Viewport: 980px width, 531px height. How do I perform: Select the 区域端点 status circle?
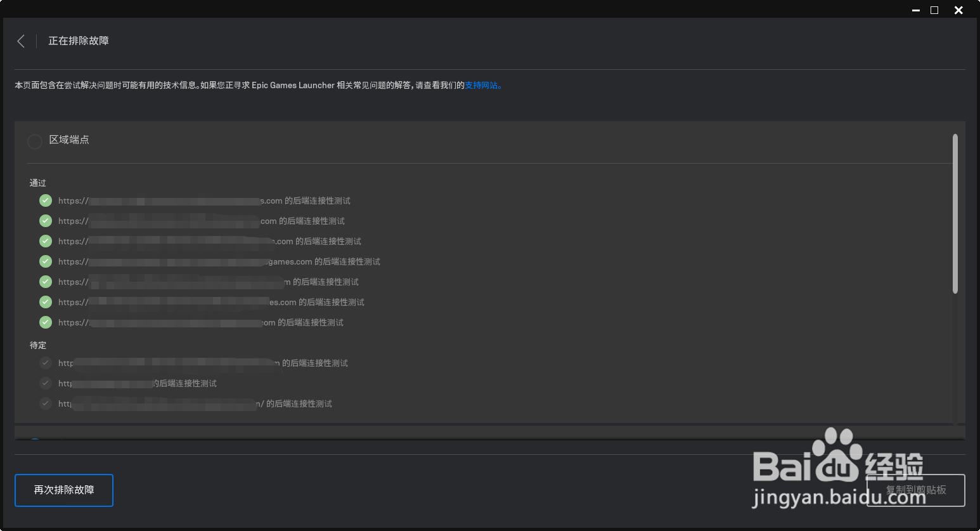point(35,141)
